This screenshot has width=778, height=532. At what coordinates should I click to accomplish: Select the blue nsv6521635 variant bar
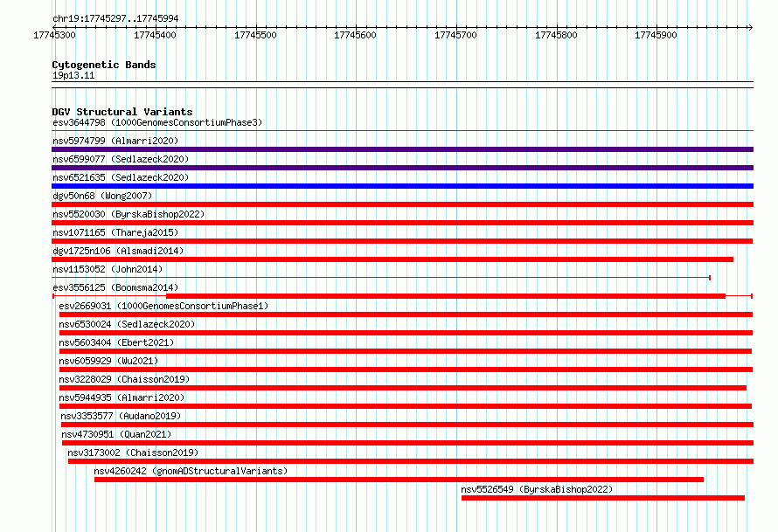(x=402, y=186)
